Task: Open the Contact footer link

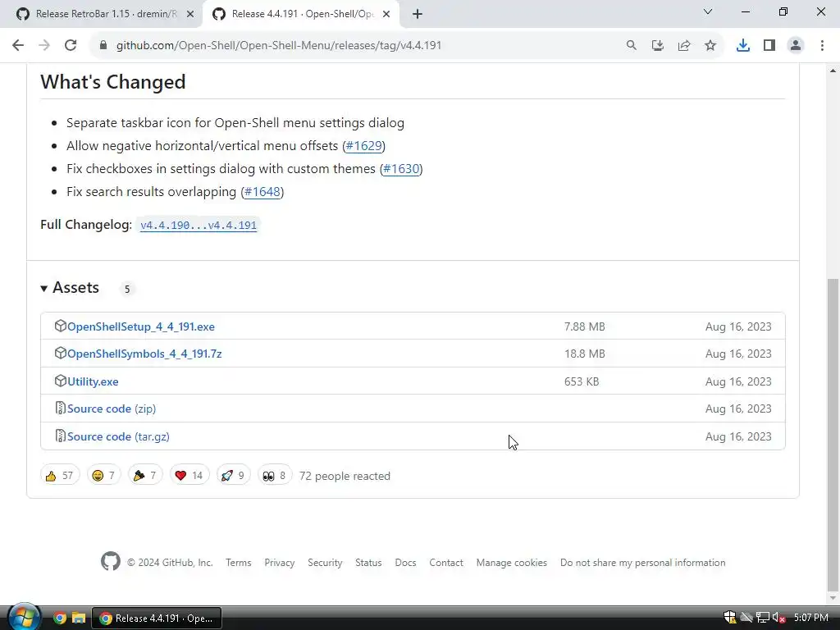Action: point(446,563)
